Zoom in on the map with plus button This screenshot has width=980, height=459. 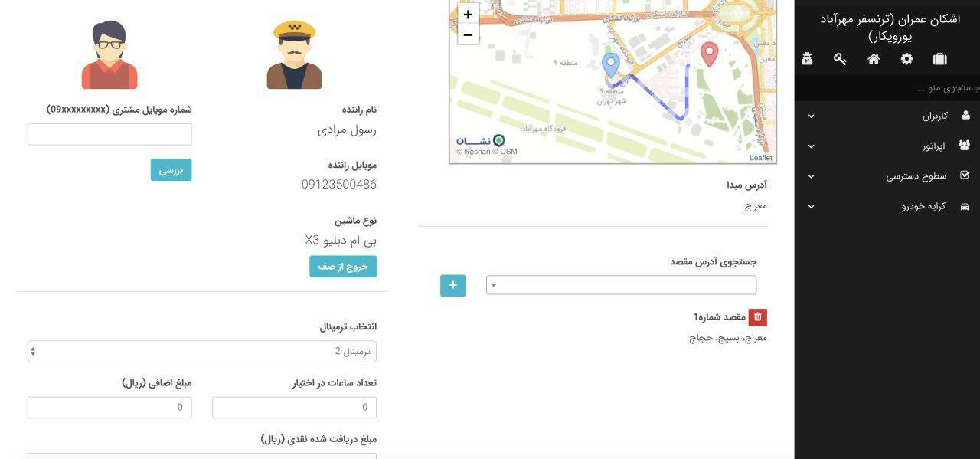point(468,14)
